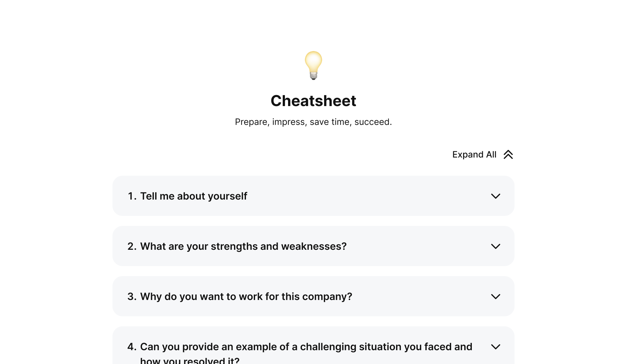Click the 'Expand All' text
This screenshot has height=364, width=627.
[474, 154]
